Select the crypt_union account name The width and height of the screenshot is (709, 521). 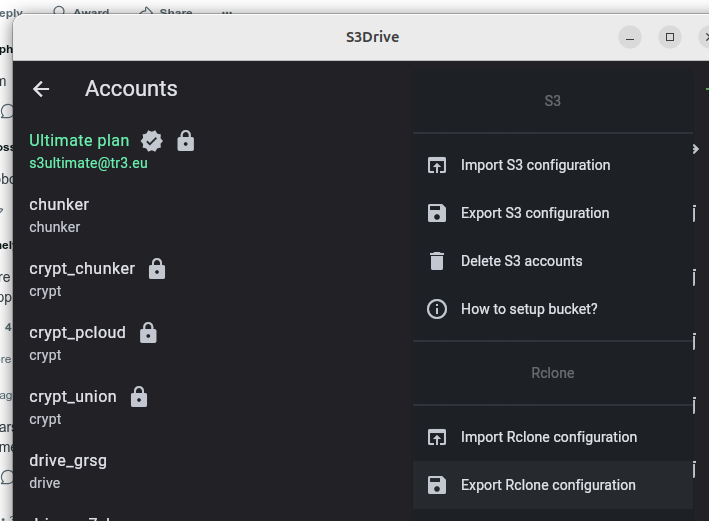point(73,397)
